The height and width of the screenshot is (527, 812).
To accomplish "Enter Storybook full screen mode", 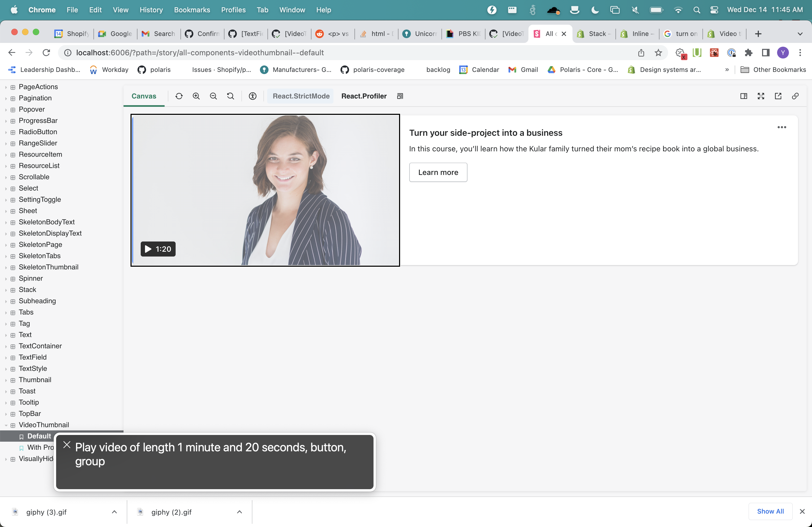I will click(761, 96).
